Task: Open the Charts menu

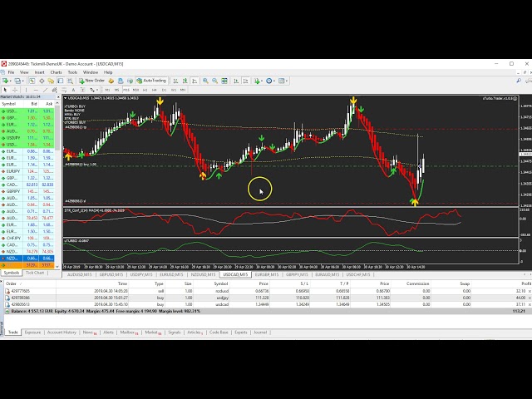Action: coord(56,72)
